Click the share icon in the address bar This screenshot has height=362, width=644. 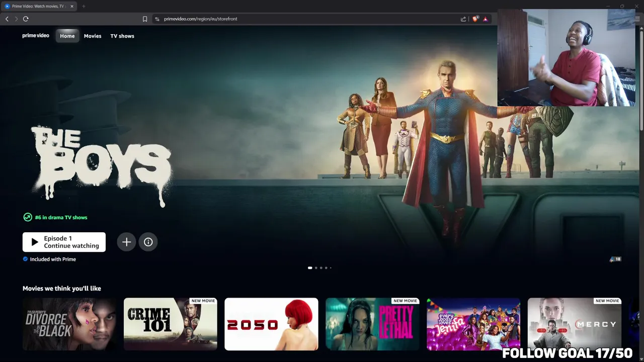pyautogui.click(x=463, y=19)
